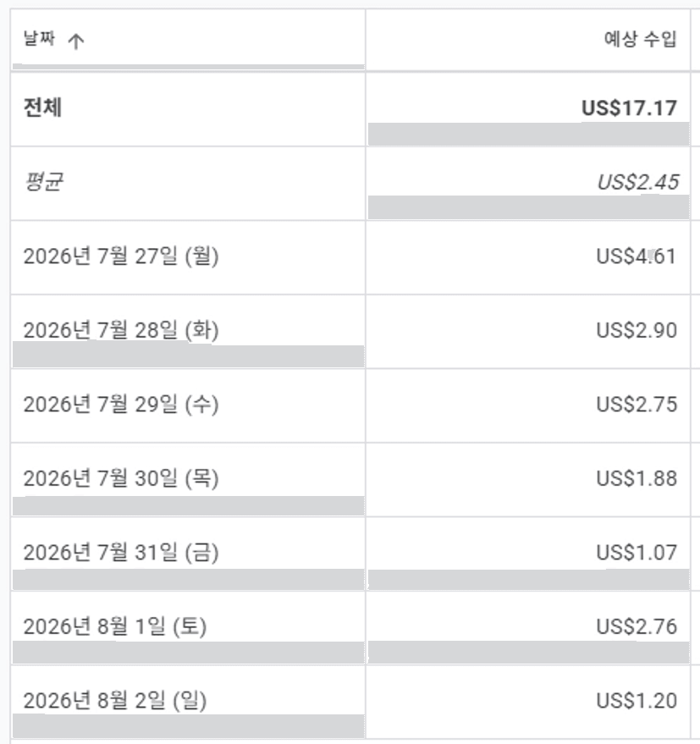Click the US$2.90 revenue cell
The width and height of the screenshot is (700, 744).
(x=637, y=331)
